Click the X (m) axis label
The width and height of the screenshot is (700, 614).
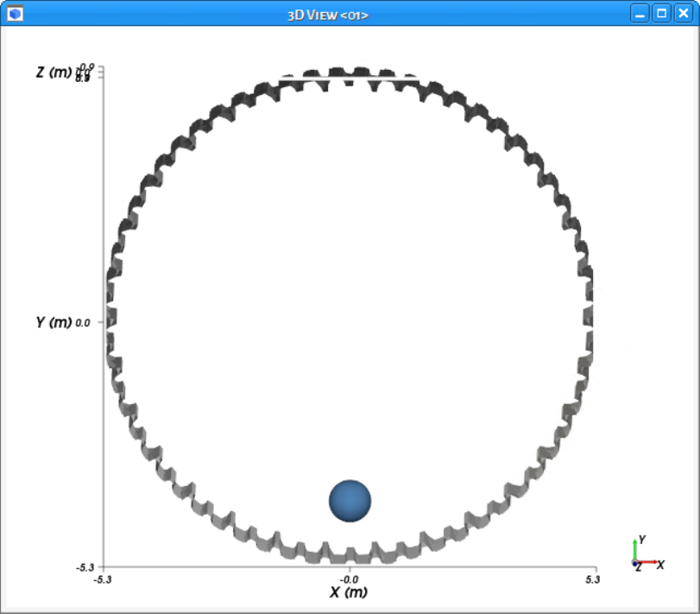pos(349,592)
